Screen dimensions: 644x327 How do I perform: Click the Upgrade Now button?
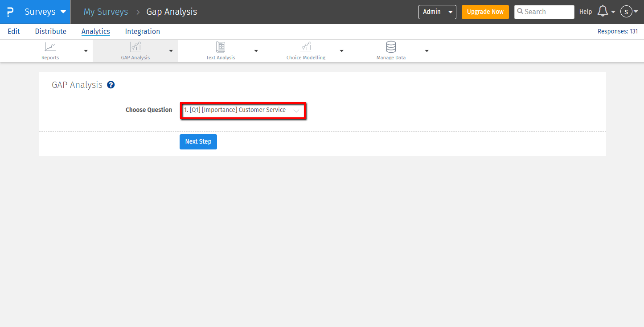485,12
